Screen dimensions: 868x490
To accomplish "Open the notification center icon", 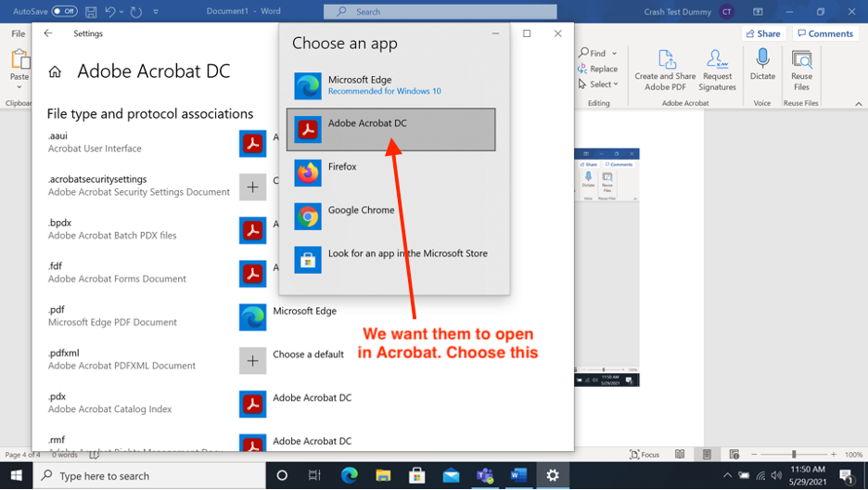I will [x=846, y=475].
